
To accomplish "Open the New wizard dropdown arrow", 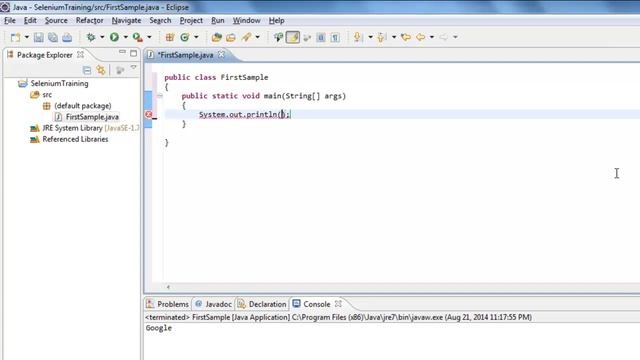I will (27, 38).
